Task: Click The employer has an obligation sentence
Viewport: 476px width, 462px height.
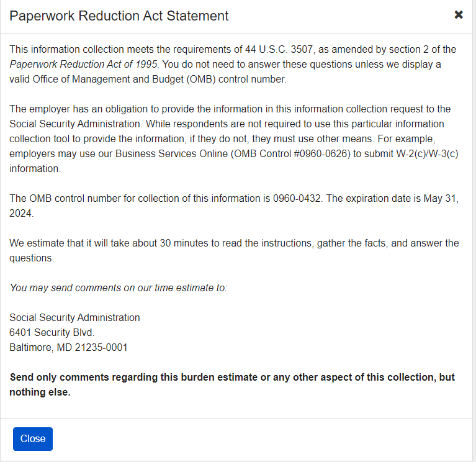Action: point(230,109)
